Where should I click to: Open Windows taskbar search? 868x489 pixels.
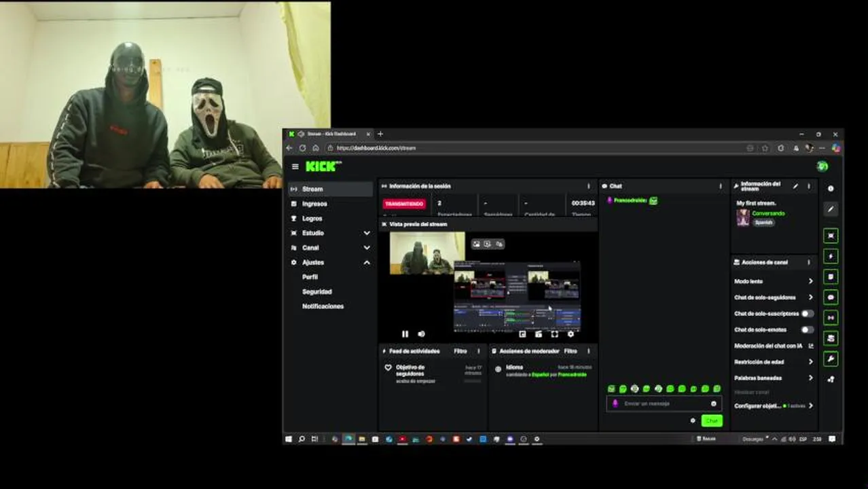pos(302,439)
